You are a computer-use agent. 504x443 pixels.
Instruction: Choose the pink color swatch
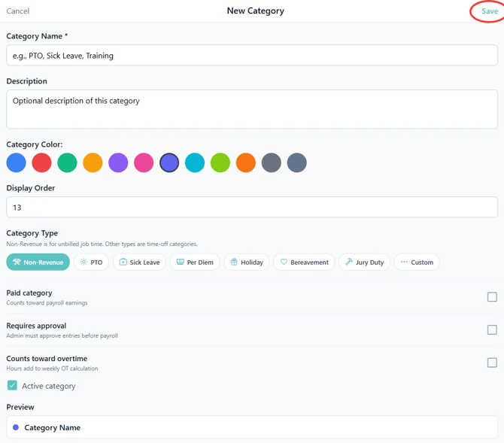144,162
